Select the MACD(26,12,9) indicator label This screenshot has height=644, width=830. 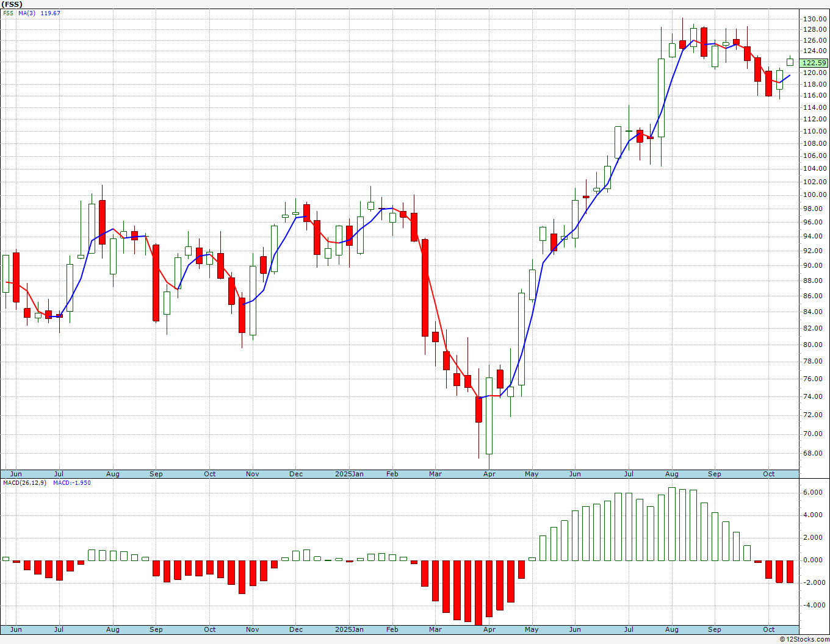pyautogui.click(x=25, y=483)
